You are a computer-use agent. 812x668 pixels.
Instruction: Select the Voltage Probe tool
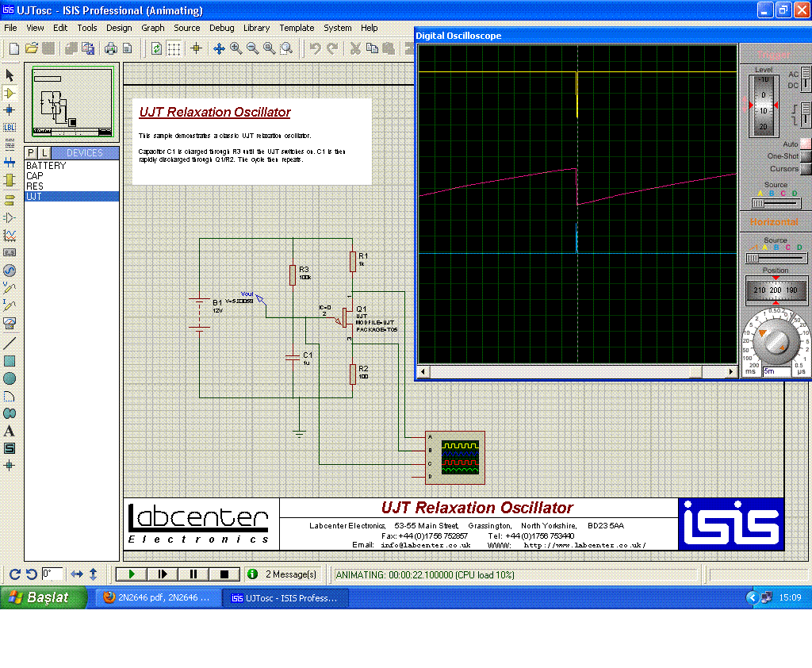click(x=10, y=288)
